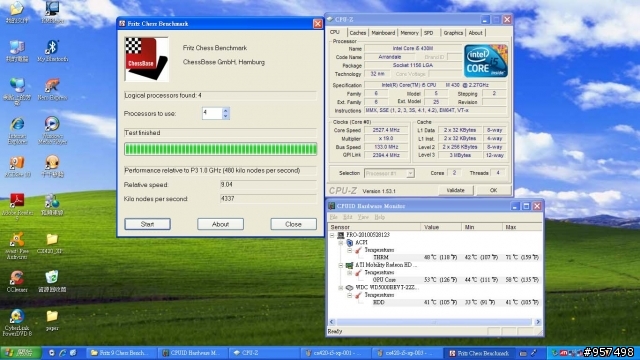The height and width of the screenshot is (360, 640).
Task: Collapse the PRO-20100528123 tree node
Action: (x=332, y=235)
